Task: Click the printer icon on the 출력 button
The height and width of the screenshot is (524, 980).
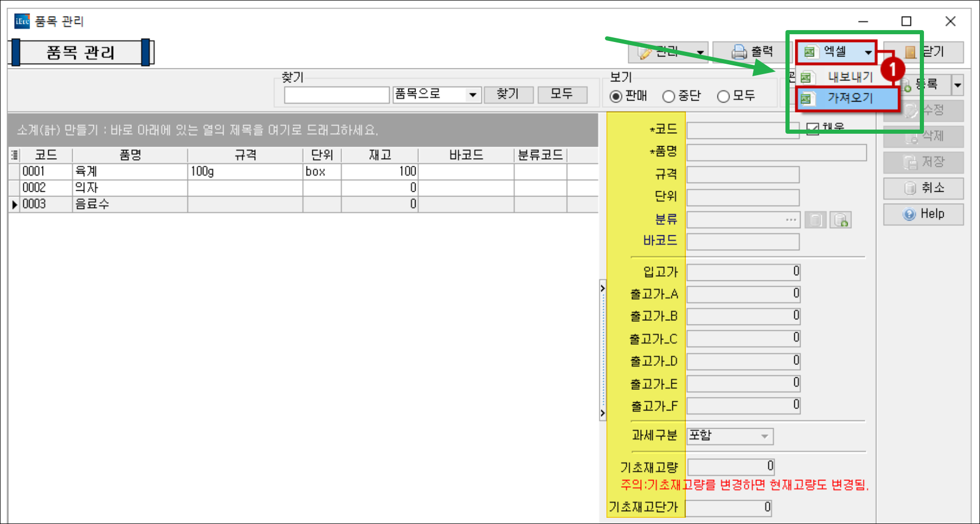Action: tap(739, 51)
